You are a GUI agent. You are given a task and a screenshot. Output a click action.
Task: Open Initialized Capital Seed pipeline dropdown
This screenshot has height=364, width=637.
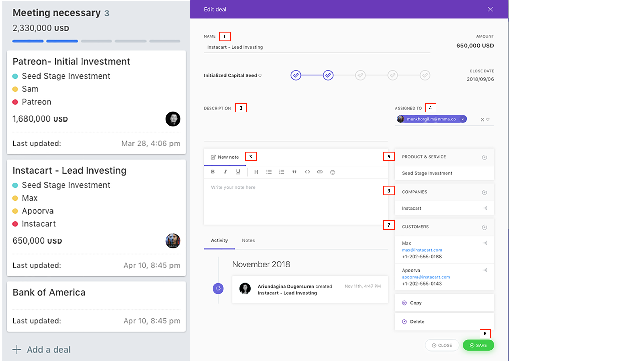(233, 75)
